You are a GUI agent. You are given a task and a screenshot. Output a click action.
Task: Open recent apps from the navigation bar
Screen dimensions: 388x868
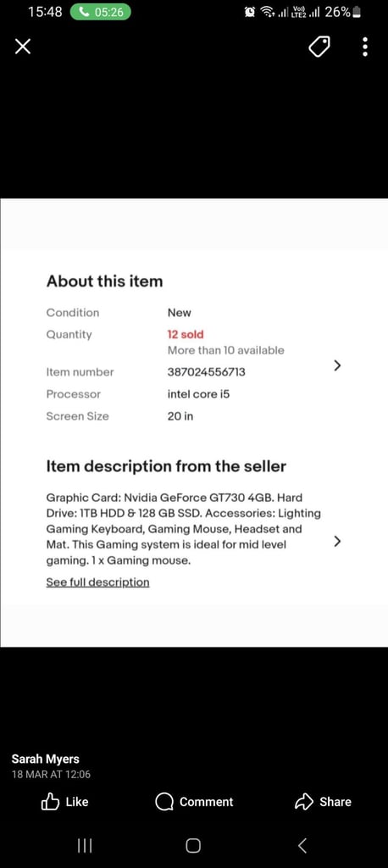[x=84, y=845]
